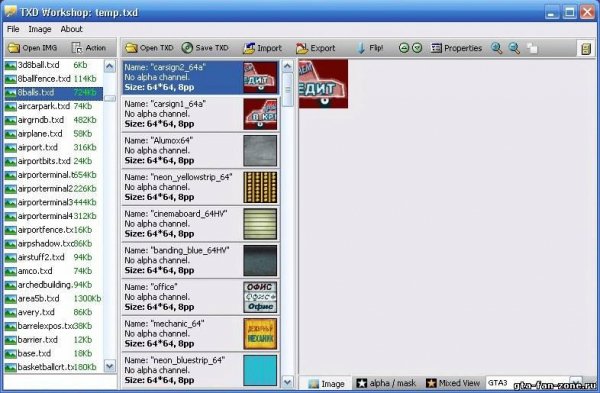Click the grayed copy windows icon
This screenshot has height=393, width=600.
coord(532,48)
